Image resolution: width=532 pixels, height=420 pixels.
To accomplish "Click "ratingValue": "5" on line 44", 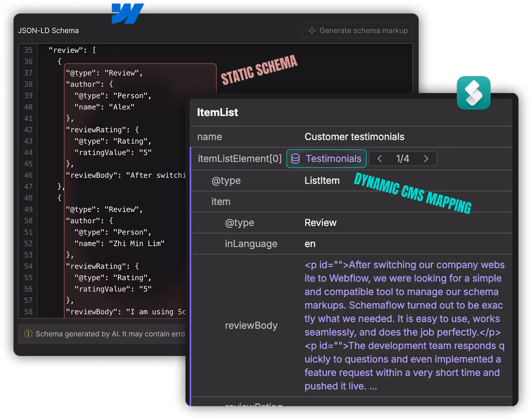I will [113, 152].
